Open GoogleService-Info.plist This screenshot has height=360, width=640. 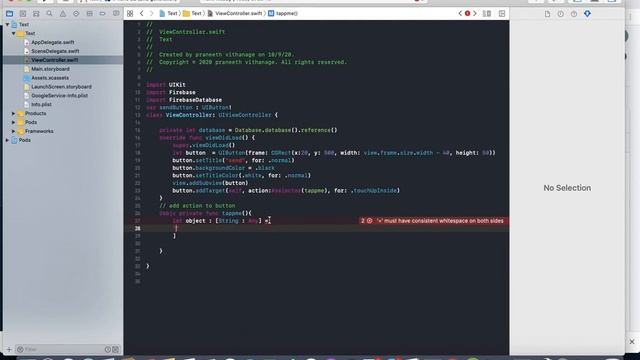click(x=60, y=96)
